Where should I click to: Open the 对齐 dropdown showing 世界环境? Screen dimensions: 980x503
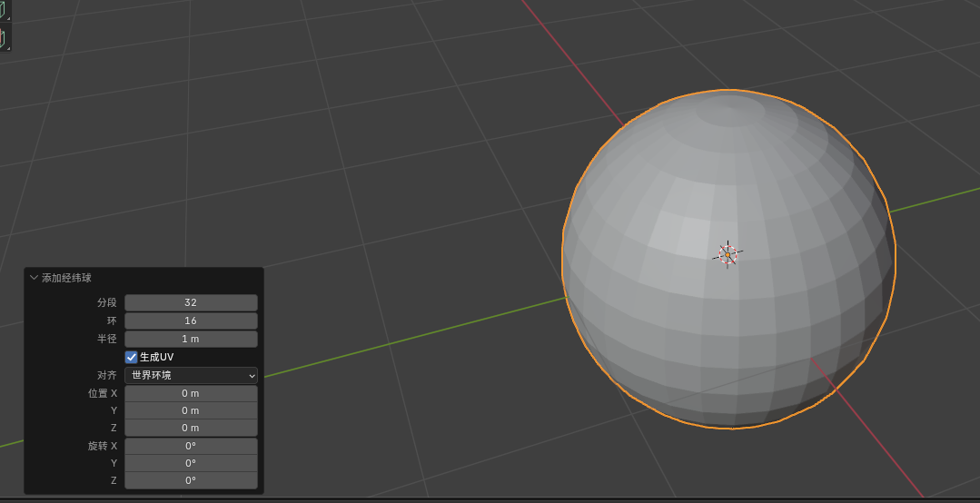(x=191, y=375)
